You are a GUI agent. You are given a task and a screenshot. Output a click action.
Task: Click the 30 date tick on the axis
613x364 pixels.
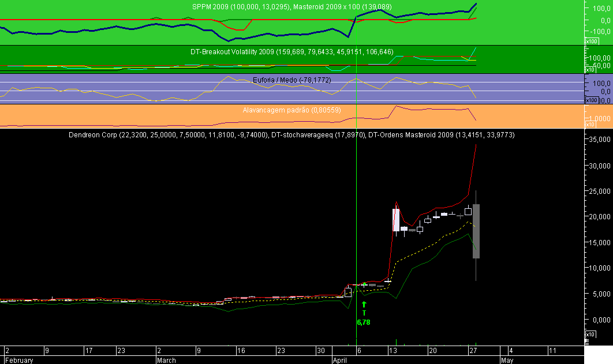pyautogui.click(x=320, y=350)
